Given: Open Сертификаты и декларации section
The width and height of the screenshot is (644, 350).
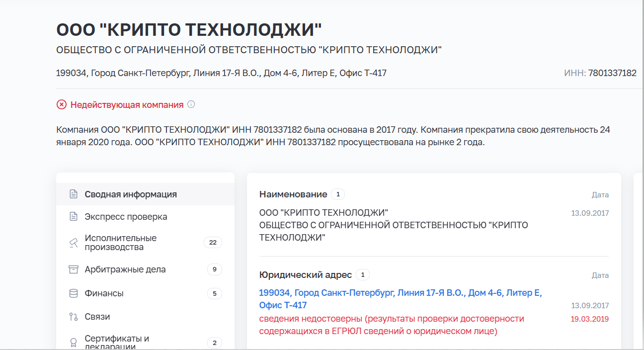Looking at the screenshot, I should pyautogui.click(x=145, y=342).
